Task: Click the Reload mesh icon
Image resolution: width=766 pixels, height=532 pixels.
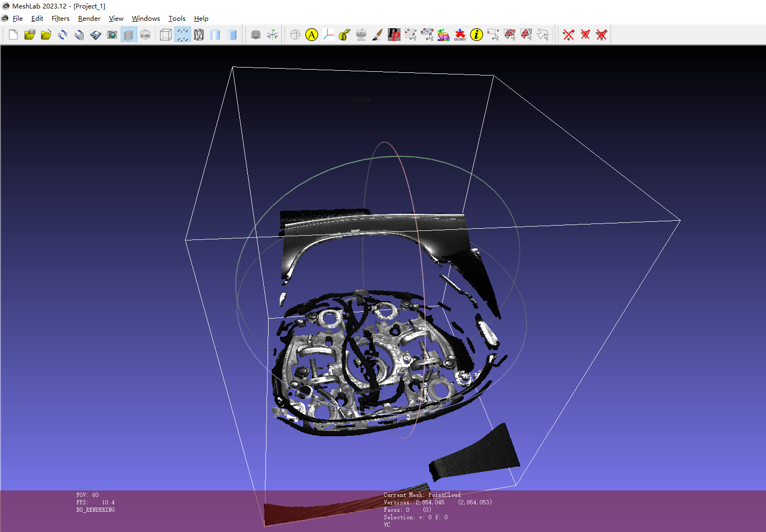Action: click(63, 35)
